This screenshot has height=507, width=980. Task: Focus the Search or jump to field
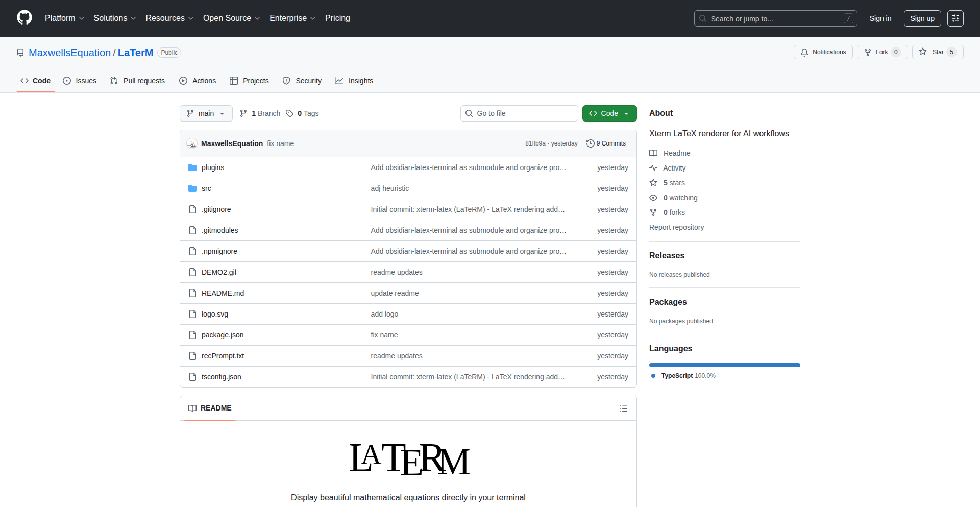tap(775, 18)
